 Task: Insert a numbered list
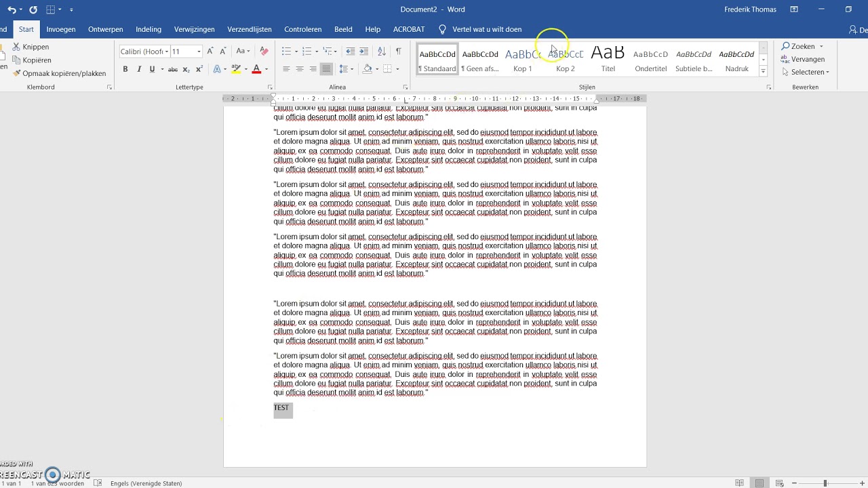tap(307, 52)
